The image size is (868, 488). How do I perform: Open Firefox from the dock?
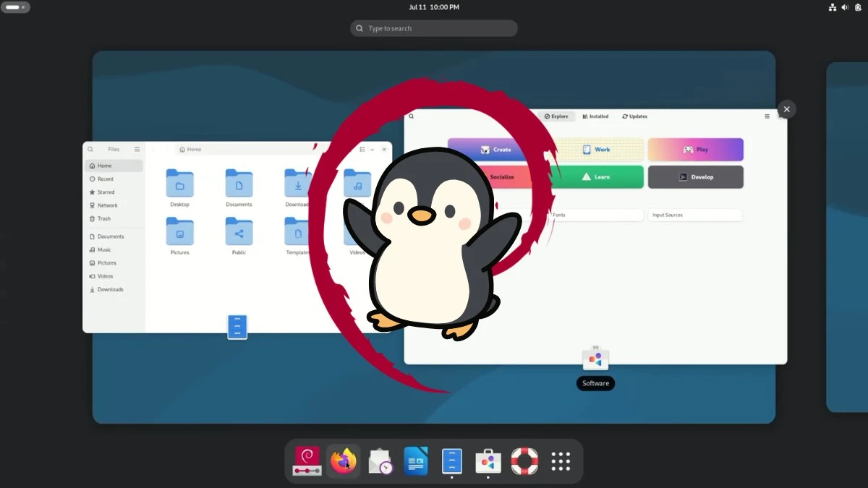[344, 461]
